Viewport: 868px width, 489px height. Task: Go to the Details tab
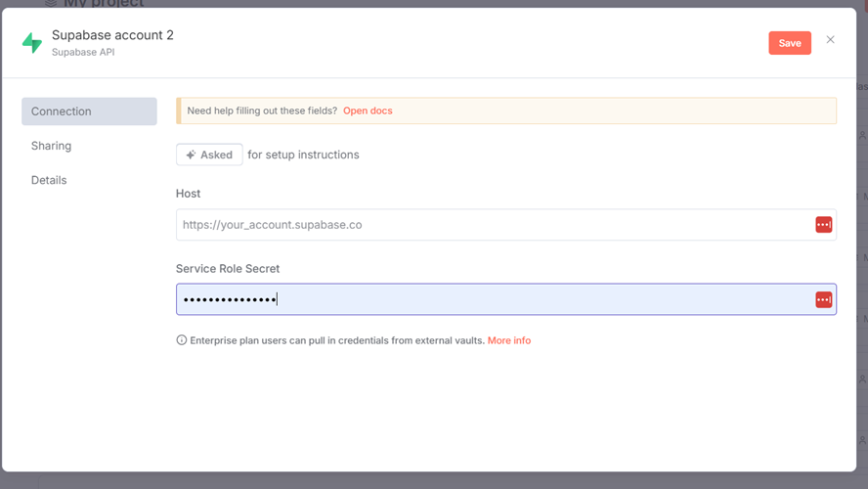click(49, 180)
